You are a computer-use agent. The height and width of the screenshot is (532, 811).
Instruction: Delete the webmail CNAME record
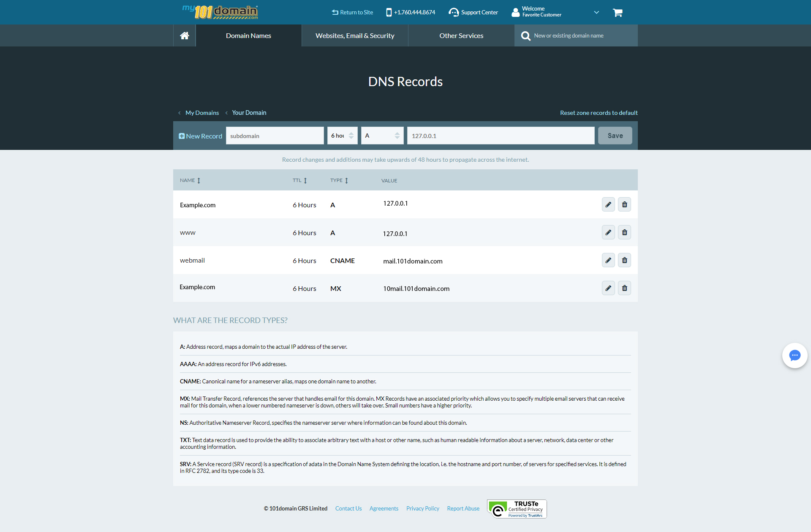pos(624,260)
